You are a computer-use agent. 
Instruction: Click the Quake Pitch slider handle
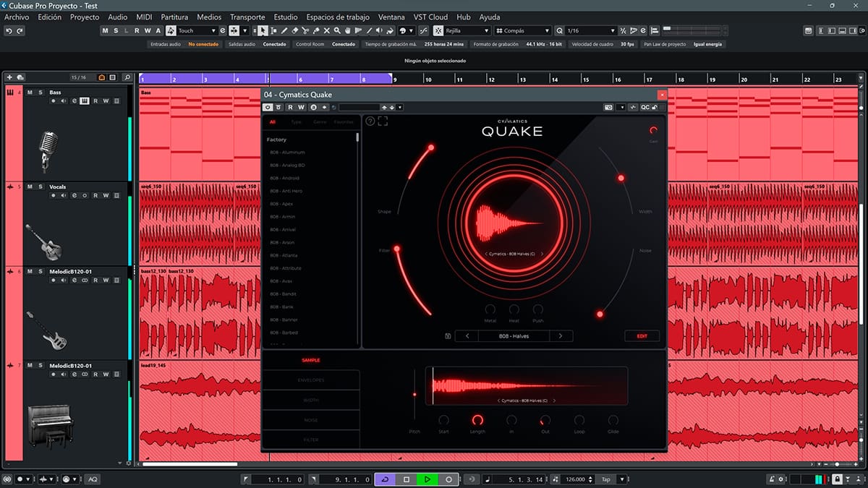click(x=414, y=394)
